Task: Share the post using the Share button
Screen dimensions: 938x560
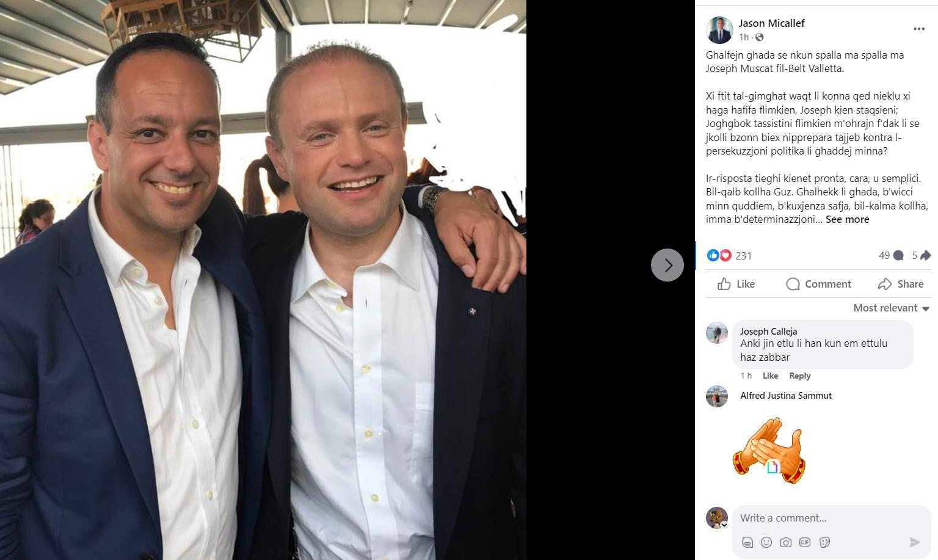Action: [901, 284]
